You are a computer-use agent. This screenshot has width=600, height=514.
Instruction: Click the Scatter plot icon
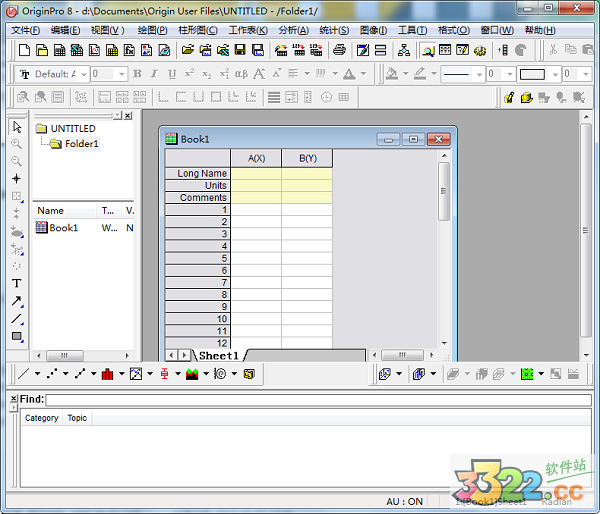pos(52,374)
